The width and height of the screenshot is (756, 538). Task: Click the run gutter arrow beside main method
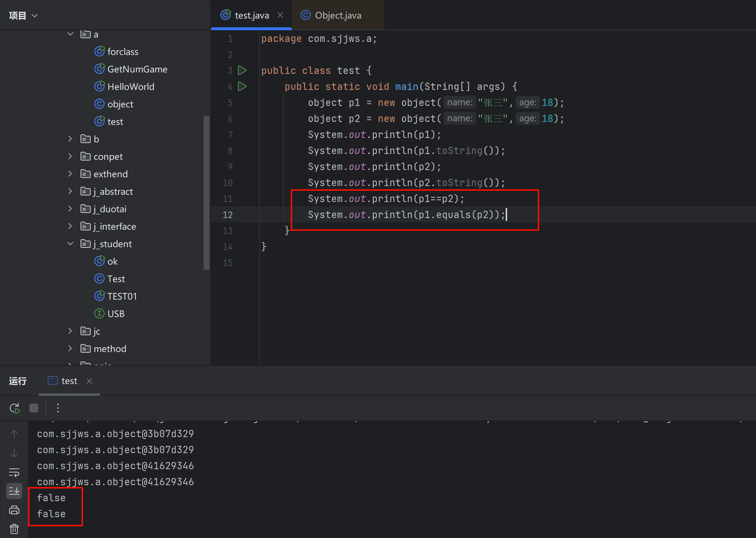tap(242, 86)
